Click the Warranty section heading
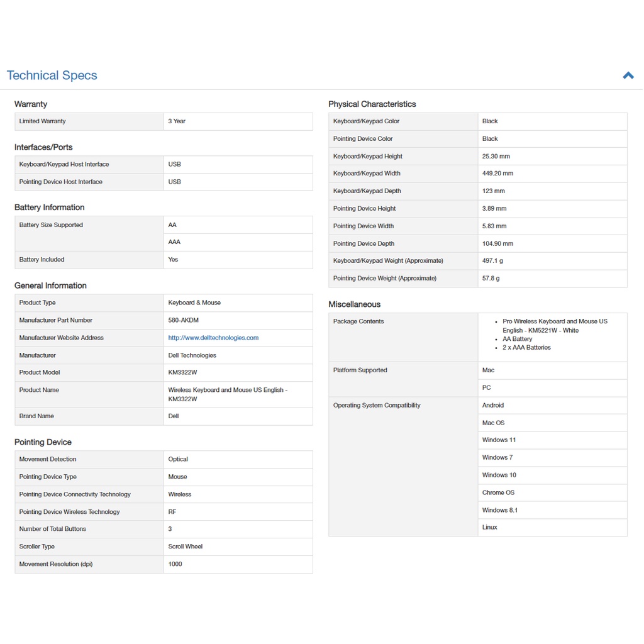Image resolution: width=644 pixels, height=644 pixels. (x=31, y=104)
